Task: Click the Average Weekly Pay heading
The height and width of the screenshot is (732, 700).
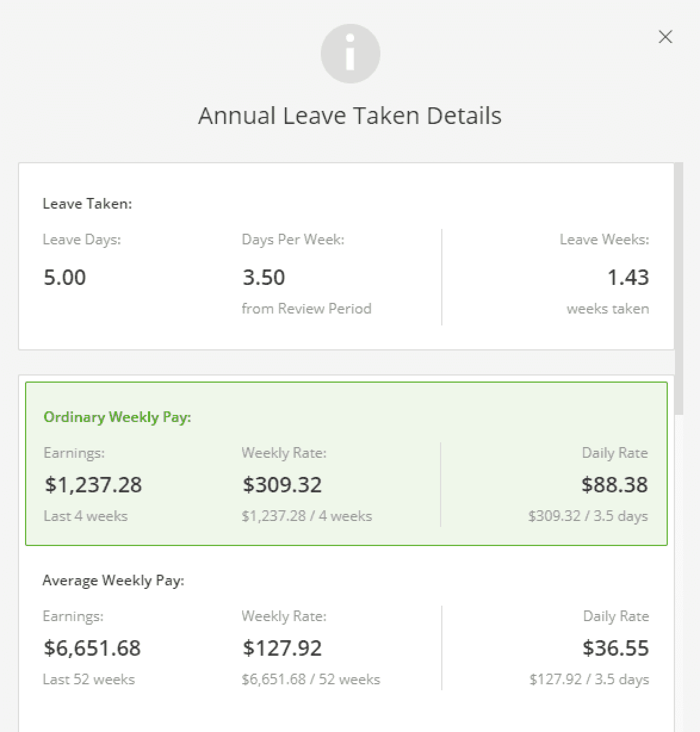Action: [113, 580]
